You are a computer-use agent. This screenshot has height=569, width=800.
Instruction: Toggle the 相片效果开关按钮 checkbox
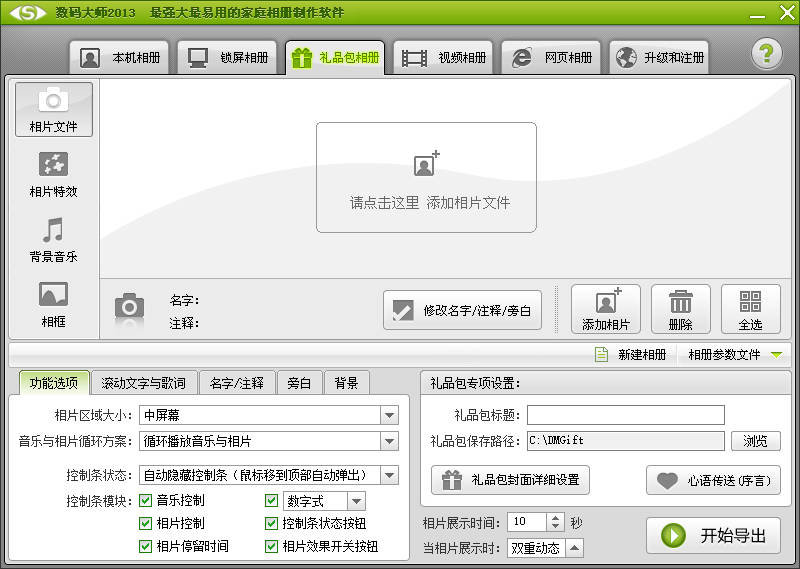271,547
